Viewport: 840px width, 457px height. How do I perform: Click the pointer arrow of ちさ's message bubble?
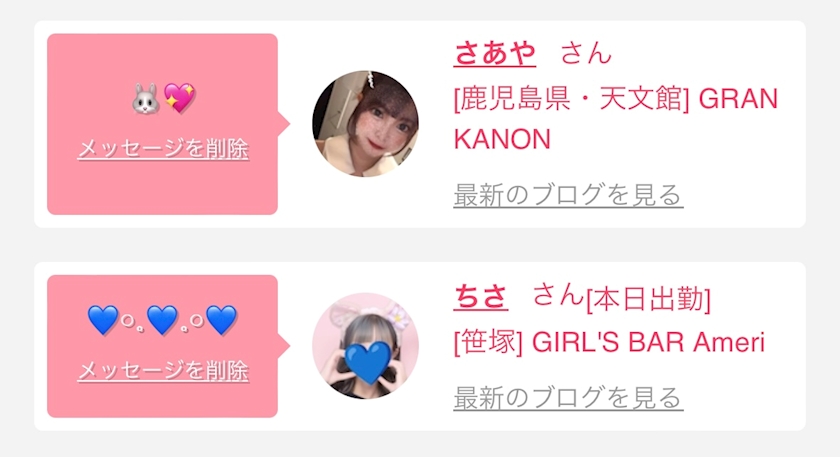[284, 346]
